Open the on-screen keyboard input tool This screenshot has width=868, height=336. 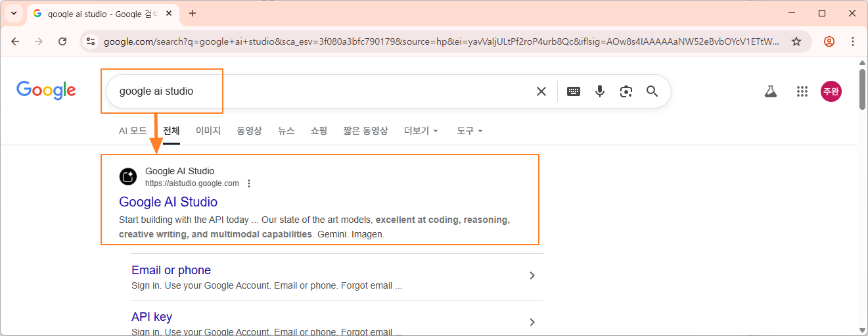(574, 91)
